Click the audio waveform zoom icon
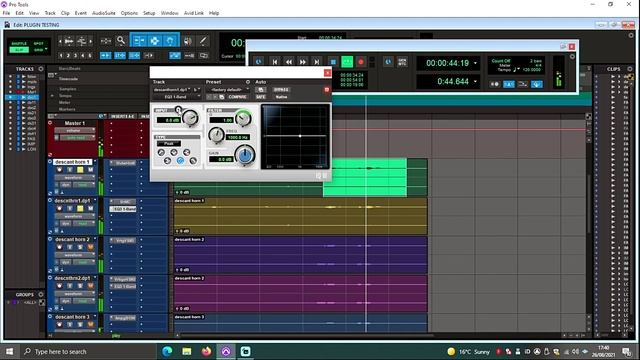 pos(69,41)
